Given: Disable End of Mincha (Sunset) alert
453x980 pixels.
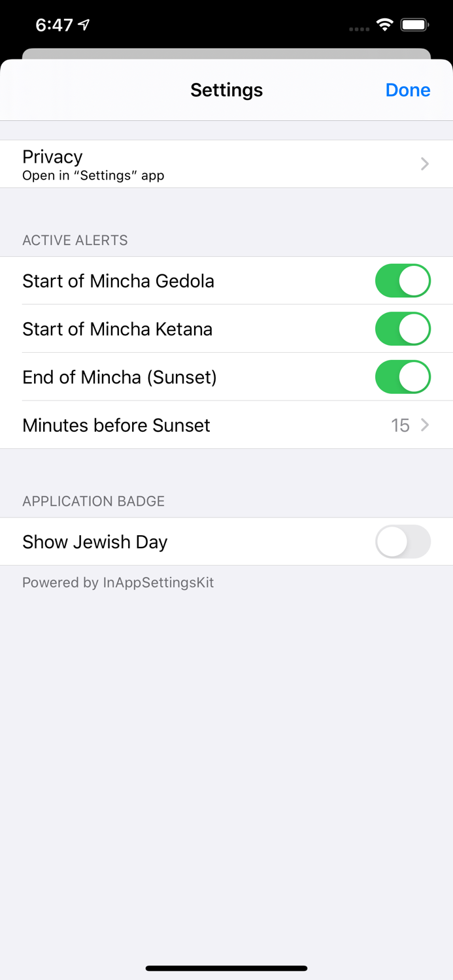Looking at the screenshot, I should (403, 377).
